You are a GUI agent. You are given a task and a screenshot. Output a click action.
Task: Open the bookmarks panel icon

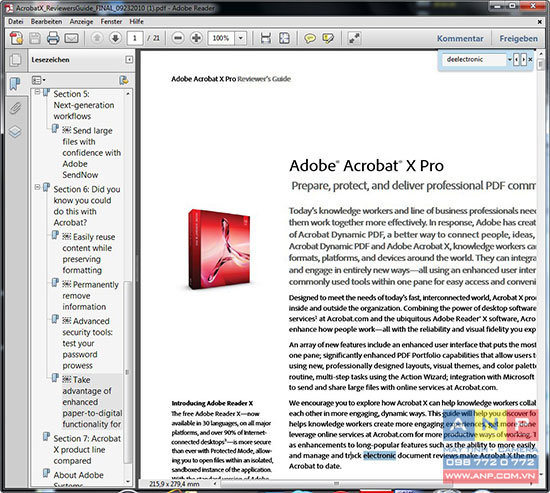pyautogui.click(x=15, y=84)
